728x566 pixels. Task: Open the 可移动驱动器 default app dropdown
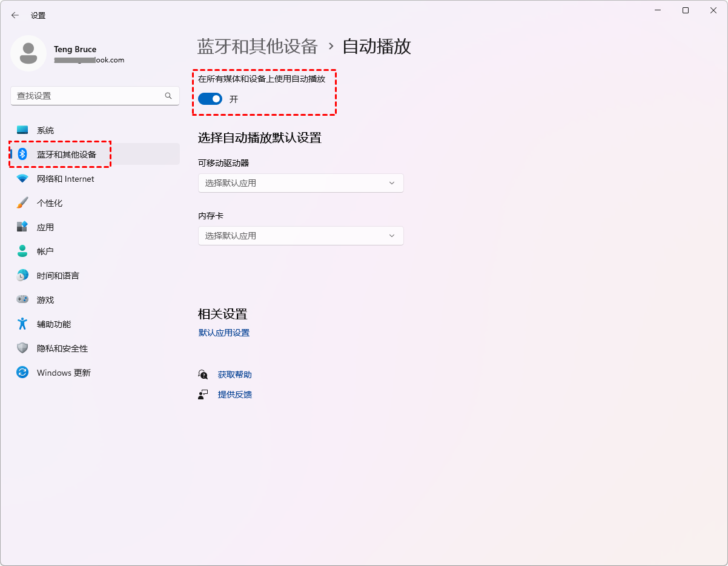coord(300,183)
